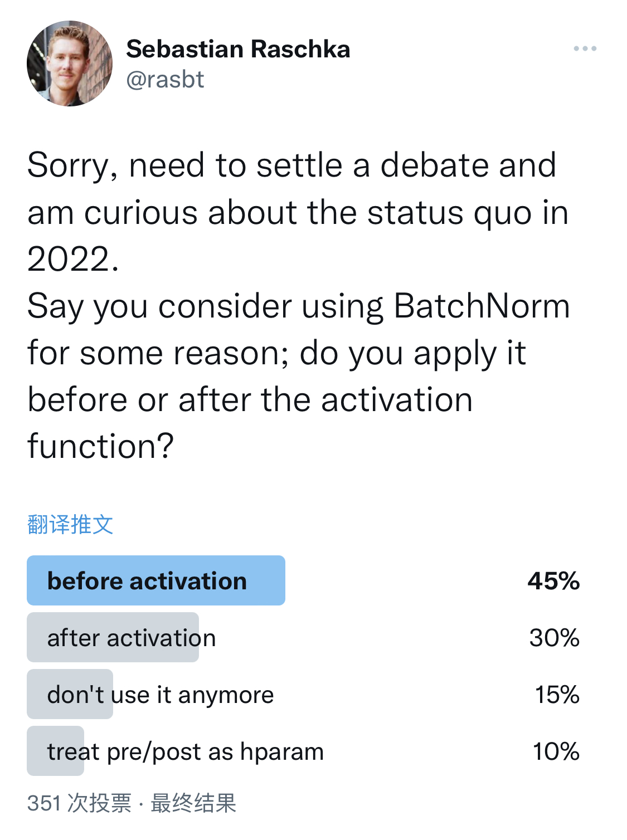Click the 翻译推文 translate tweet link

pos(70,524)
